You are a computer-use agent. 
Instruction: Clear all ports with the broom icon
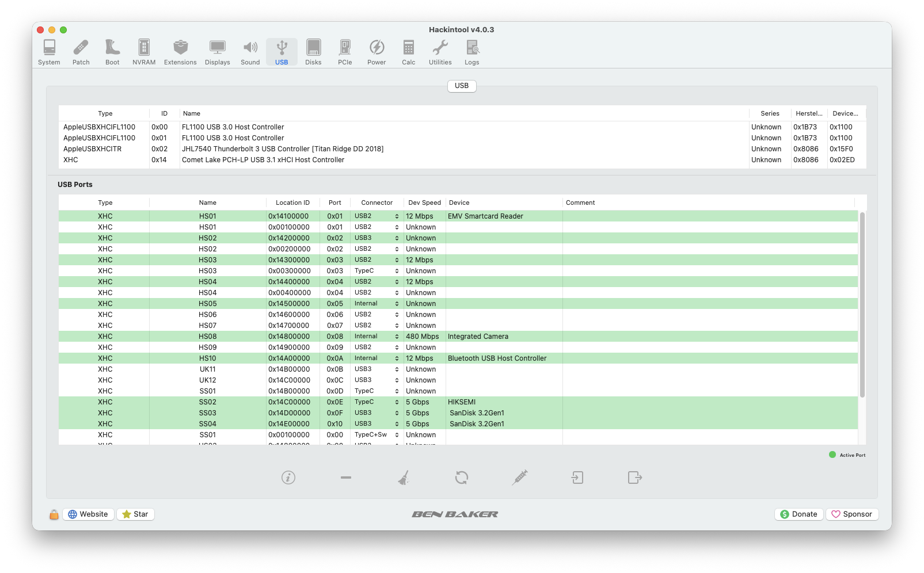pos(404,478)
